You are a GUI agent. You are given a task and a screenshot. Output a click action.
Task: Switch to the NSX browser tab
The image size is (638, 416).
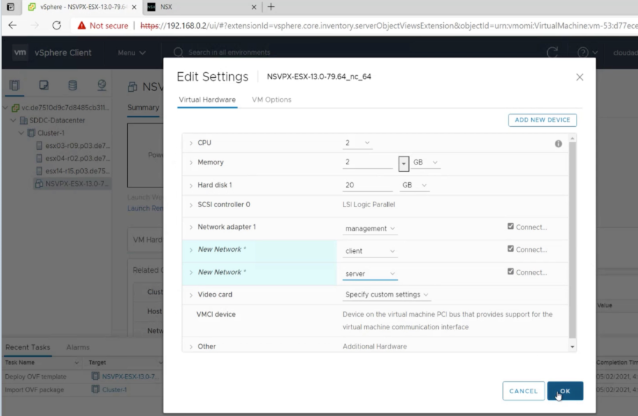pos(201,7)
